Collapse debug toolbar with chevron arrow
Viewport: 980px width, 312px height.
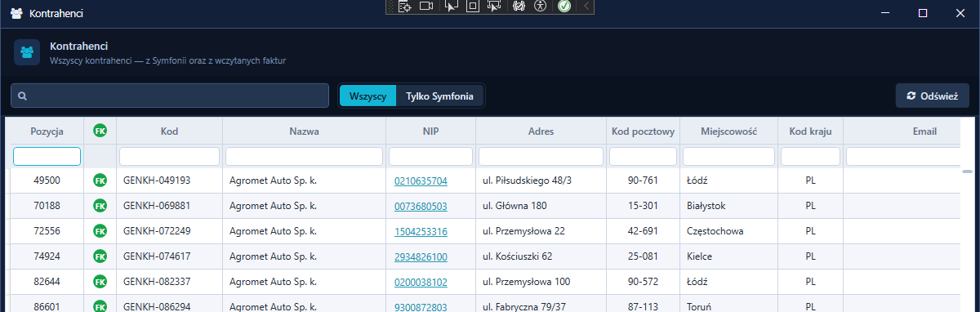pyautogui.click(x=586, y=7)
